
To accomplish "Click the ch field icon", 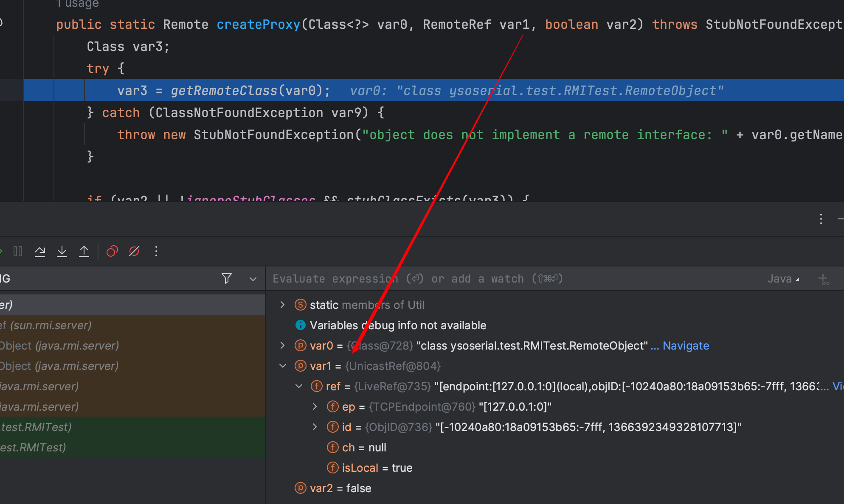I will click(x=333, y=447).
